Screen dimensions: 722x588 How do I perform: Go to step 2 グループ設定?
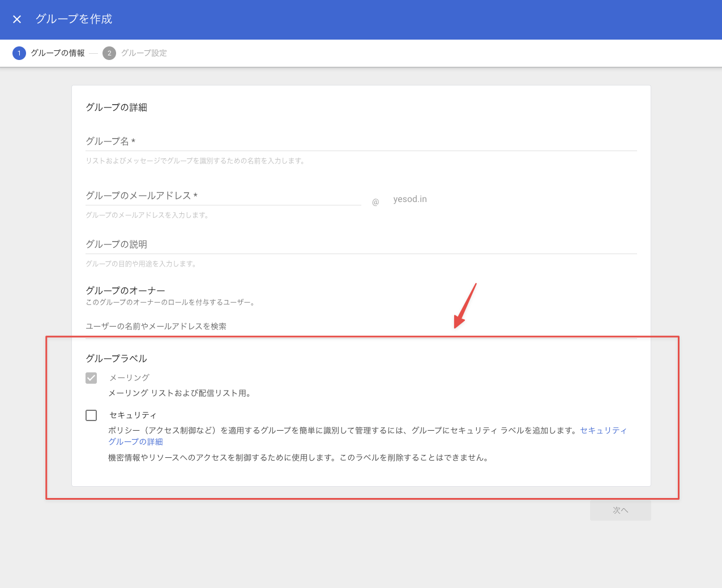coord(135,53)
